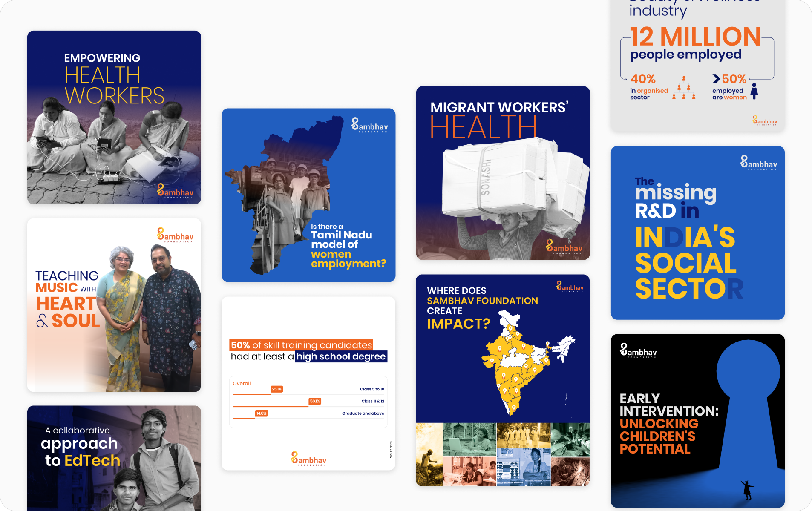Open the 50% of skill training candidates card
The width and height of the screenshot is (812, 511).
click(308, 383)
